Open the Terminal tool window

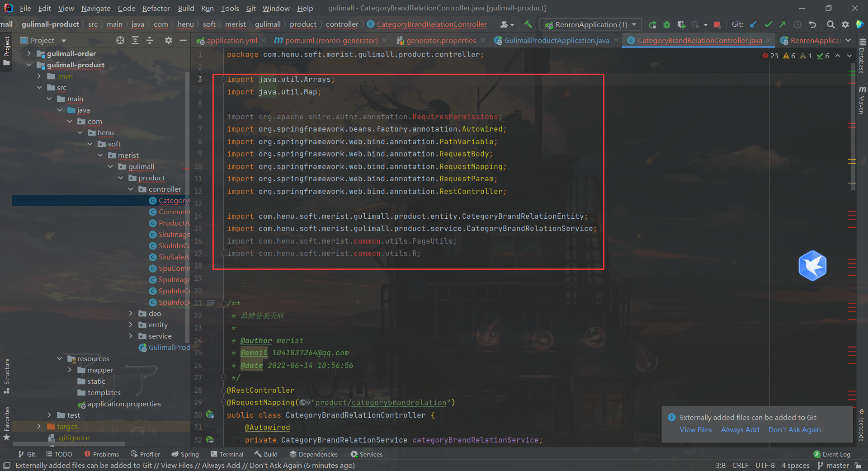pyautogui.click(x=227, y=454)
